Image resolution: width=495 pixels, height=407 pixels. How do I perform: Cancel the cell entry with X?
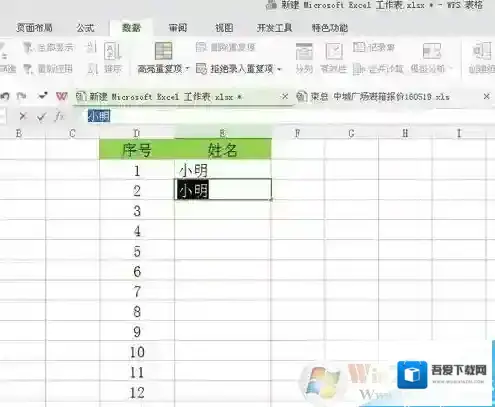pyautogui.click(x=23, y=116)
